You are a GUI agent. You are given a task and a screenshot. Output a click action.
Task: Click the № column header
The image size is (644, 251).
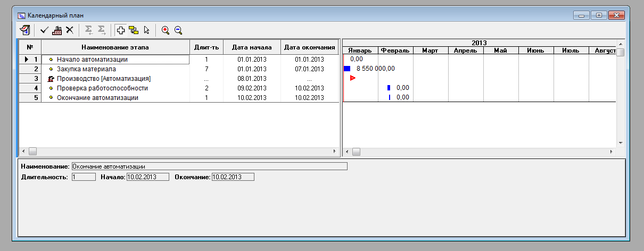point(30,48)
